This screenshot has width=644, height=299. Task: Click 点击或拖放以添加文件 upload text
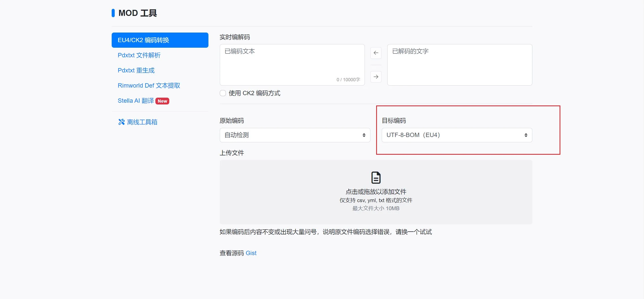pyautogui.click(x=376, y=192)
